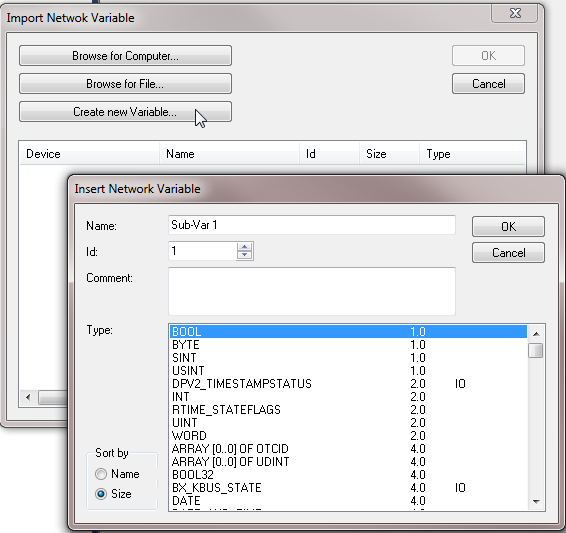Close the Import Netwok Variable window

pos(515,13)
